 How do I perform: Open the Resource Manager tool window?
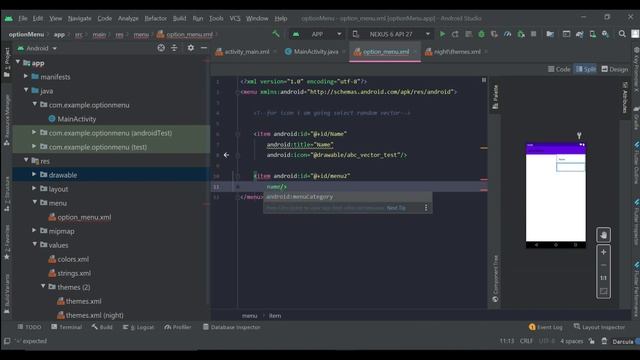(x=7, y=120)
